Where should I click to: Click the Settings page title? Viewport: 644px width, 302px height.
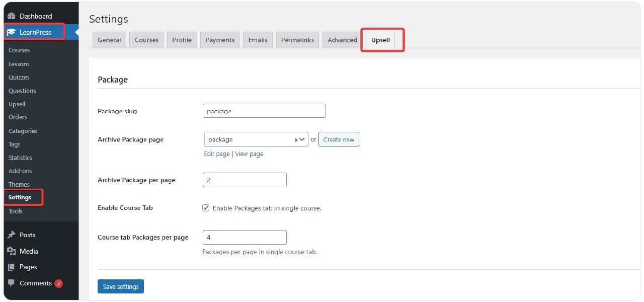tap(109, 19)
